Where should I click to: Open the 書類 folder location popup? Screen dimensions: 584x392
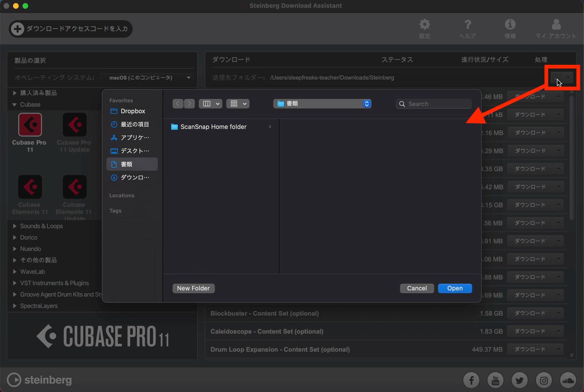pos(322,104)
